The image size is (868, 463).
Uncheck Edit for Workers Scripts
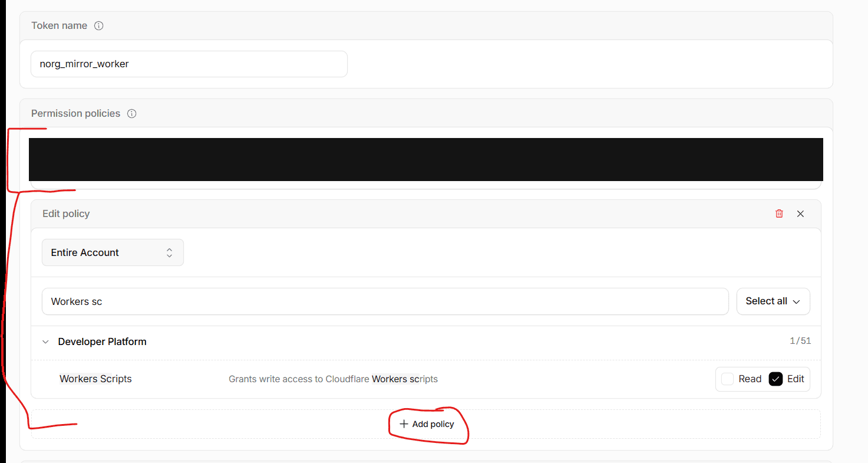[775, 379]
